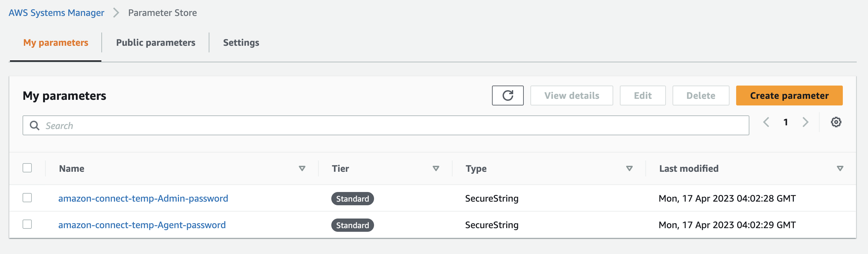Open table preferences gear icon

[x=836, y=122]
